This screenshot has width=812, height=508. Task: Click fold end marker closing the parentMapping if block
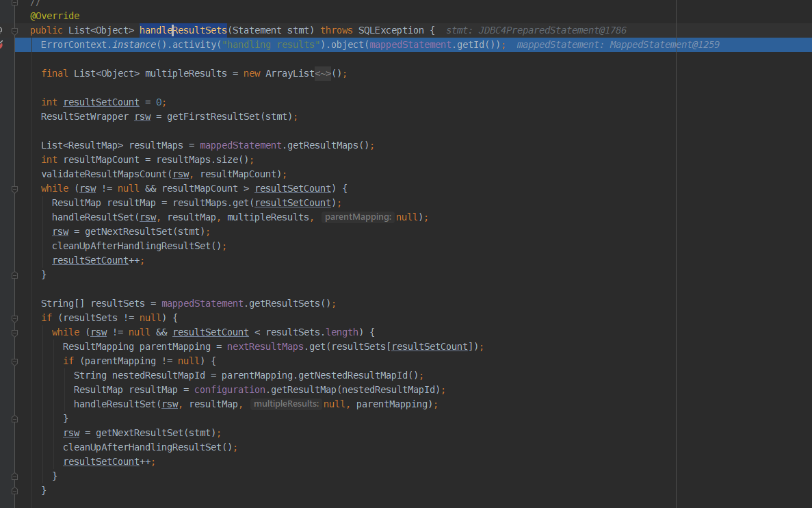[x=14, y=419]
